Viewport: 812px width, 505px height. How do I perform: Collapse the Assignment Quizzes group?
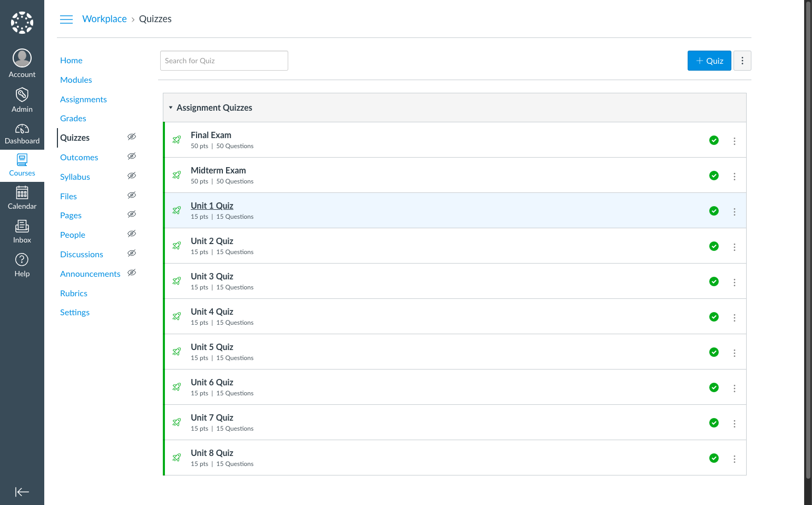pyautogui.click(x=171, y=108)
